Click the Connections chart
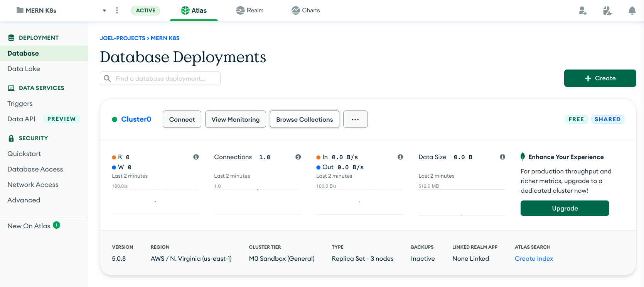Viewport: 644px width, 287px height. pyautogui.click(x=257, y=202)
